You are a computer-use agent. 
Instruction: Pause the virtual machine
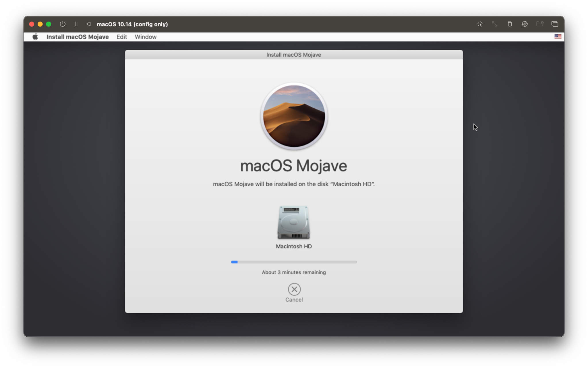click(76, 24)
